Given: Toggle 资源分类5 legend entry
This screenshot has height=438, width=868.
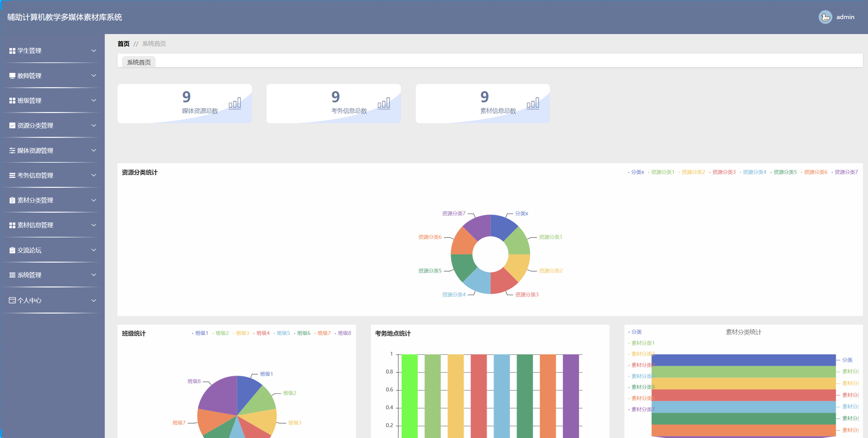Looking at the screenshot, I should 784,172.
